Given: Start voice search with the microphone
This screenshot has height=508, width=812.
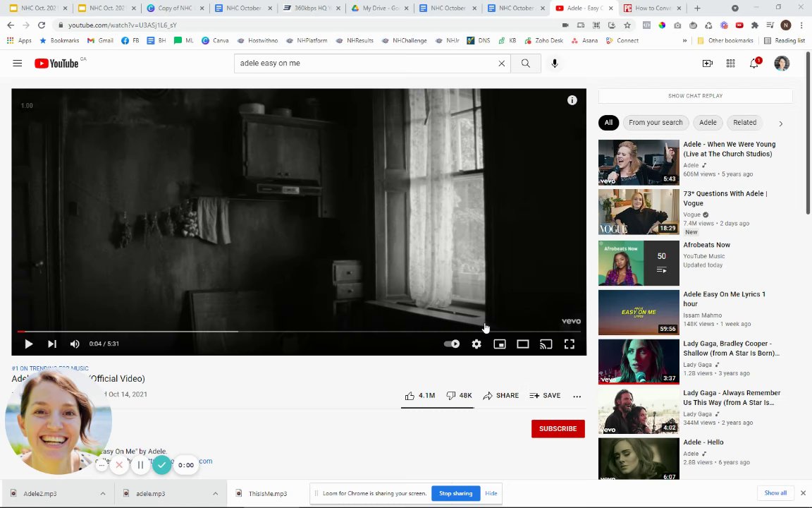Looking at the screenshot, I should 555,64.
